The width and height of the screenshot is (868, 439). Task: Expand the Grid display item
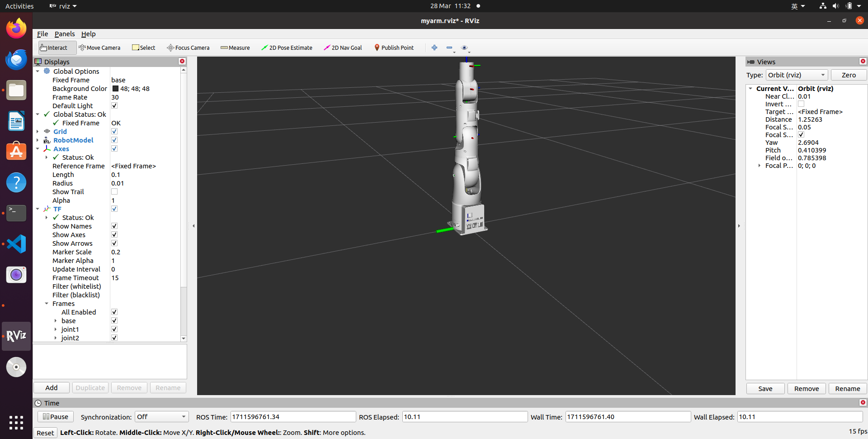click(x=38, y=131)
